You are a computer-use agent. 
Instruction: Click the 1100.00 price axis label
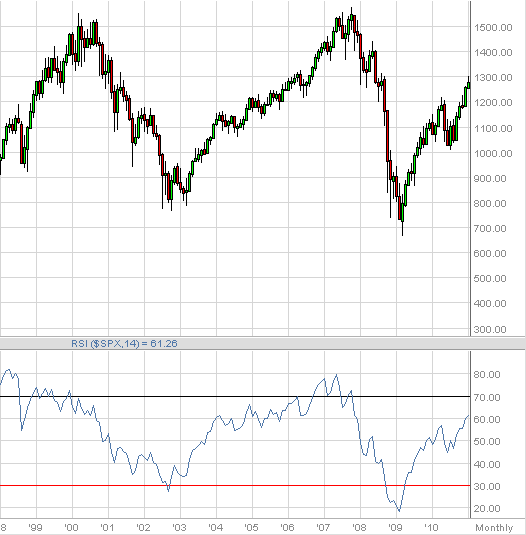click(x=493, y=128)
